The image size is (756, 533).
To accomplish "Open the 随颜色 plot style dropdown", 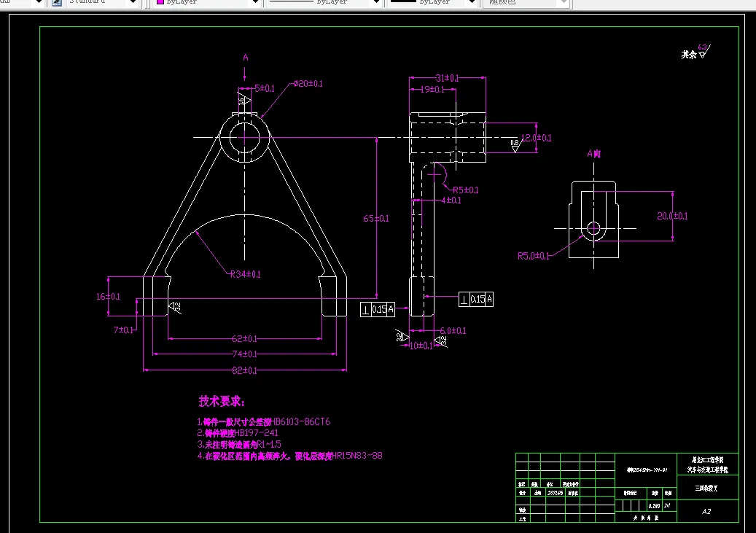I will tap(563, 3).
